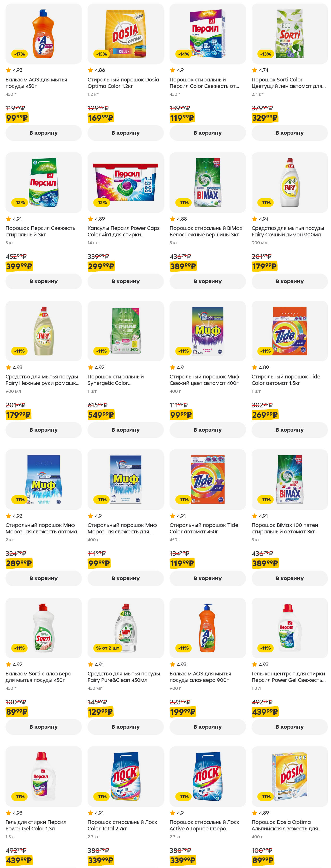The width and height of the screenshot is (331, 868).
Task: Open the Sorti алоэ вера balsam image
Action: coord(43,628)
